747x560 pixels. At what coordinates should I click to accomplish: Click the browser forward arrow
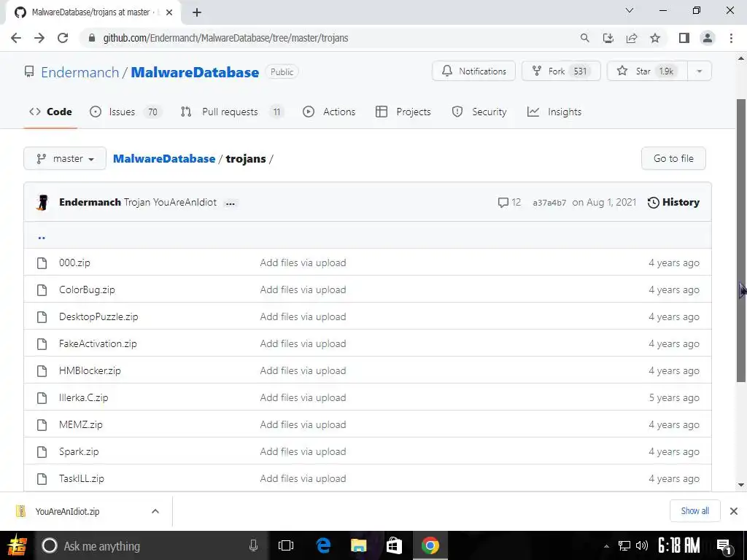[x=39, y=38]
